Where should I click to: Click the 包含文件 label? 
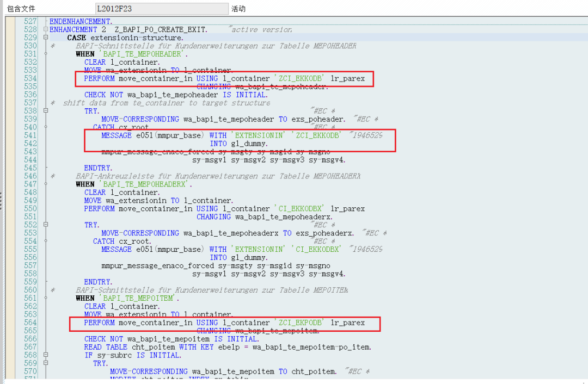tap(21, 9)
